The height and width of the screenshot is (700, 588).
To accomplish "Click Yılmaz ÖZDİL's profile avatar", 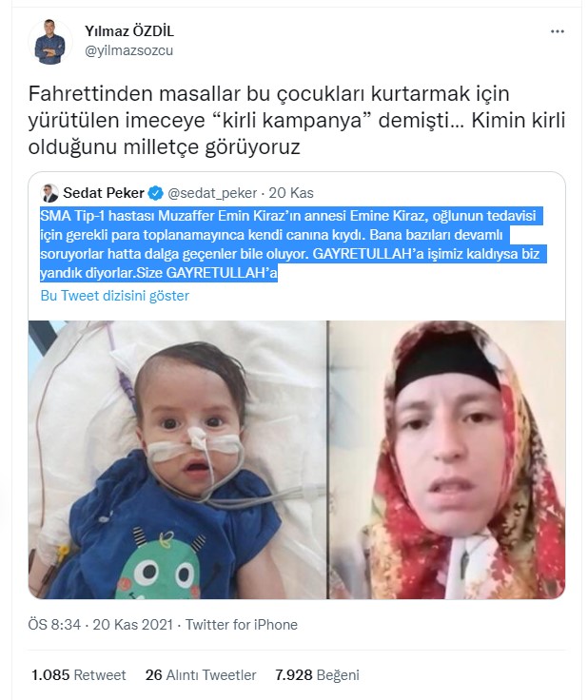I will pyautogui.click(x=50, y=42).
